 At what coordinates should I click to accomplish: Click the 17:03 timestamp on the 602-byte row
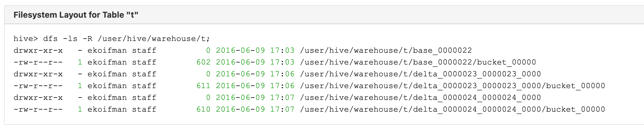(x=282, y=62)
